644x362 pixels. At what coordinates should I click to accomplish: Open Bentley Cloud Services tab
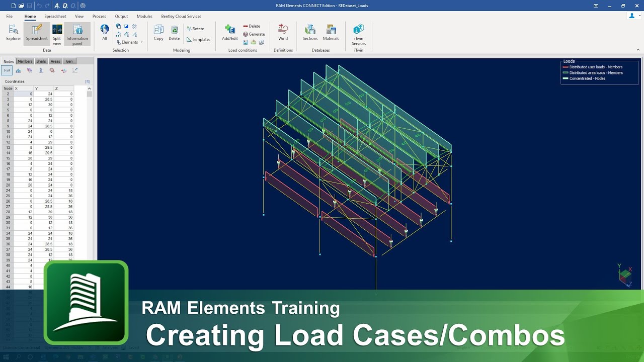tap(181, 16)
